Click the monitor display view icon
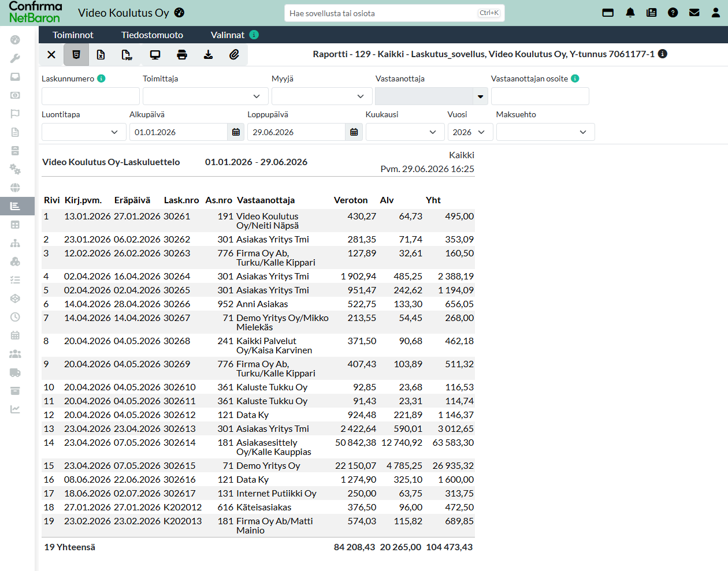Viewport: 728px width, 571px height. point(155,55)
